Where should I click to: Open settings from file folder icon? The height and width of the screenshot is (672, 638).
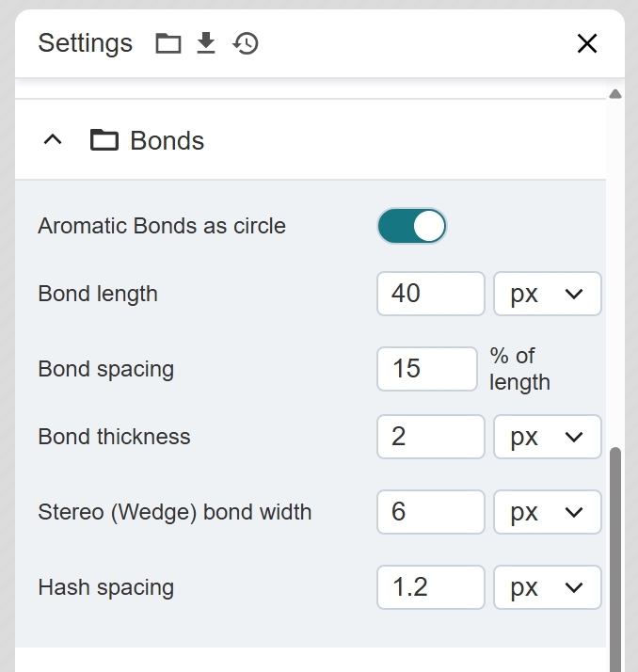[x=168, y=43]
